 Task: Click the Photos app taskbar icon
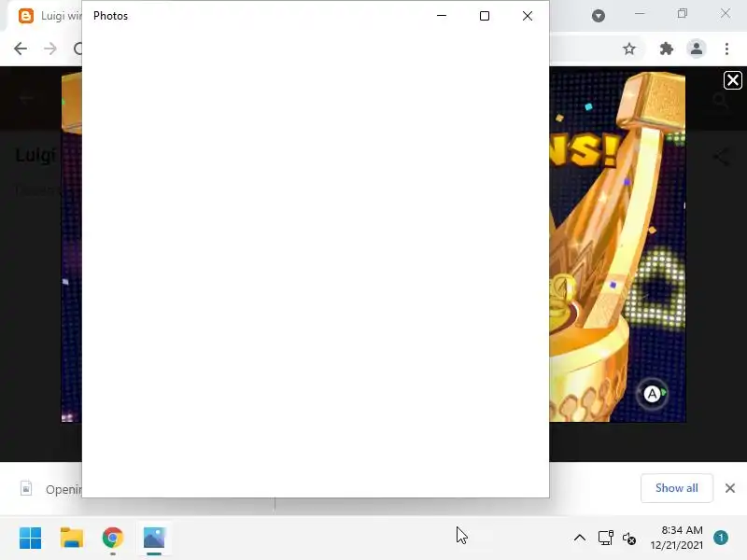point(154,539)
